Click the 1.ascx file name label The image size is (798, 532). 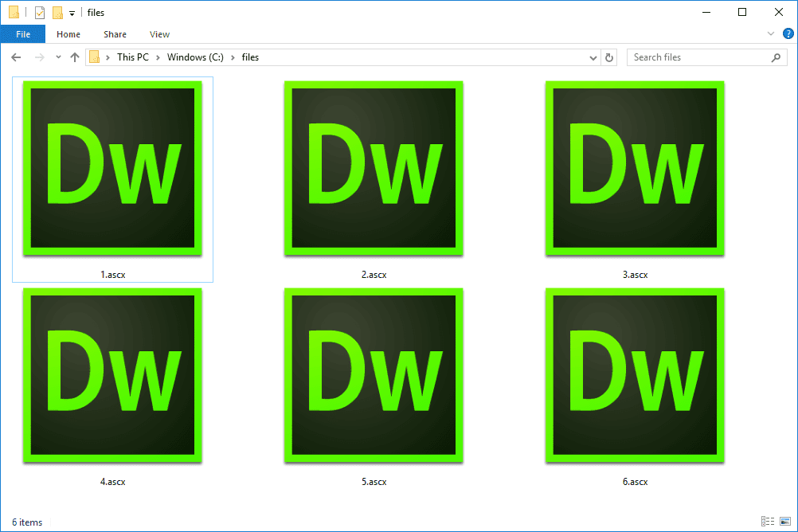(112, 275)
